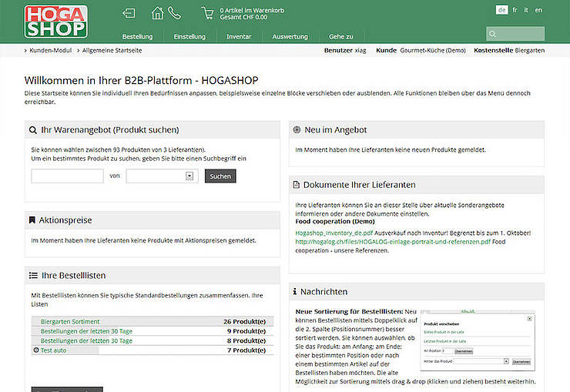
Task: Open the shopping cart icon
Action: point(207,13)
